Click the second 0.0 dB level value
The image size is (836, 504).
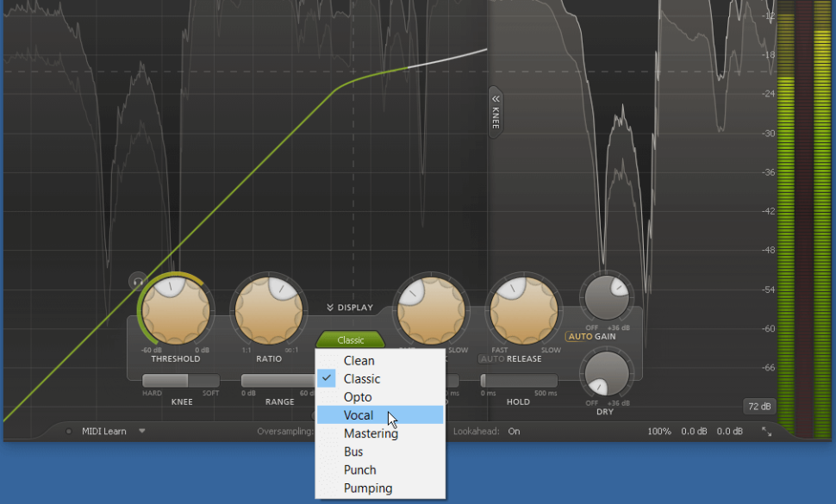coord(729,432)
